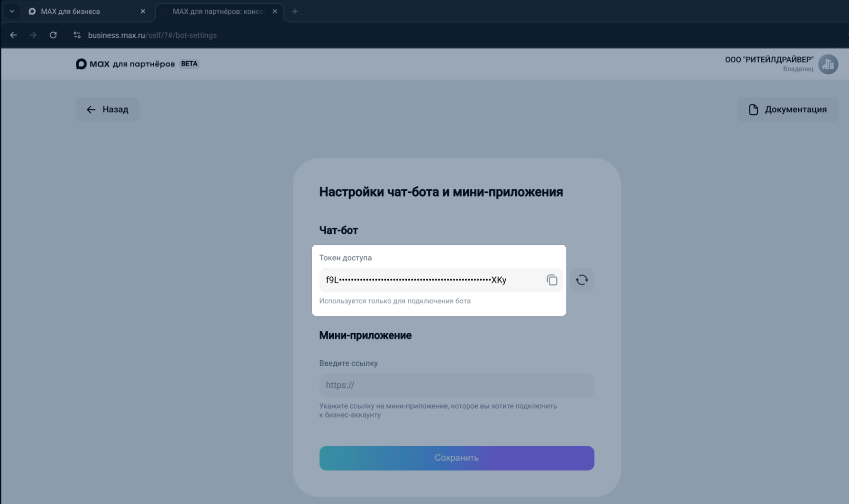The image size is (849, 504).
Task: Close the MAX для партнёров tab
Action: click(275, 11)
